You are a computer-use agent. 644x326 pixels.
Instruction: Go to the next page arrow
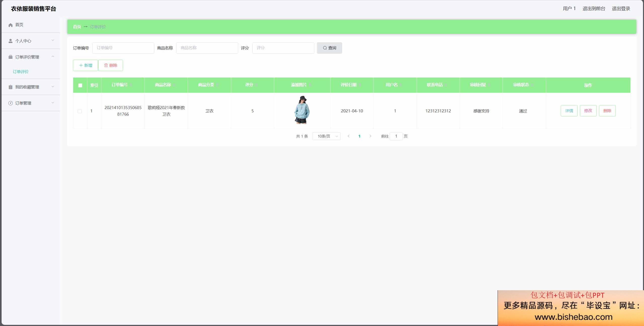(x=370, y=136)
